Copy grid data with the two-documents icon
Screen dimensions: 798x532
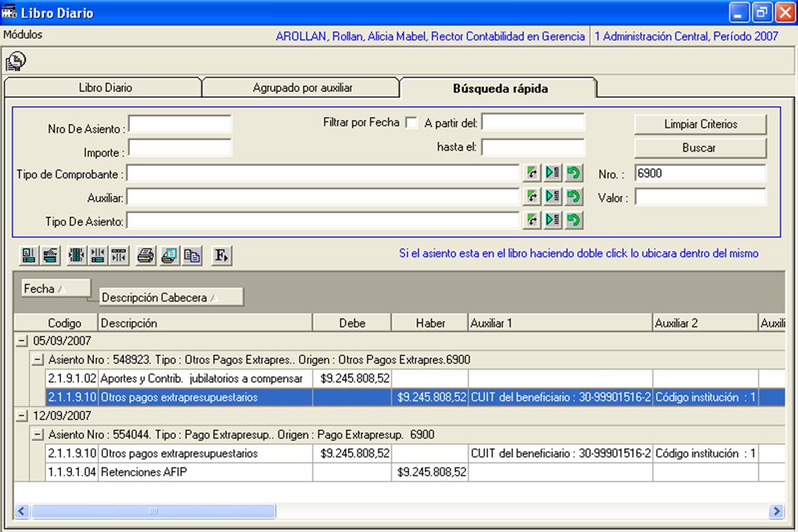pos(192,255)
